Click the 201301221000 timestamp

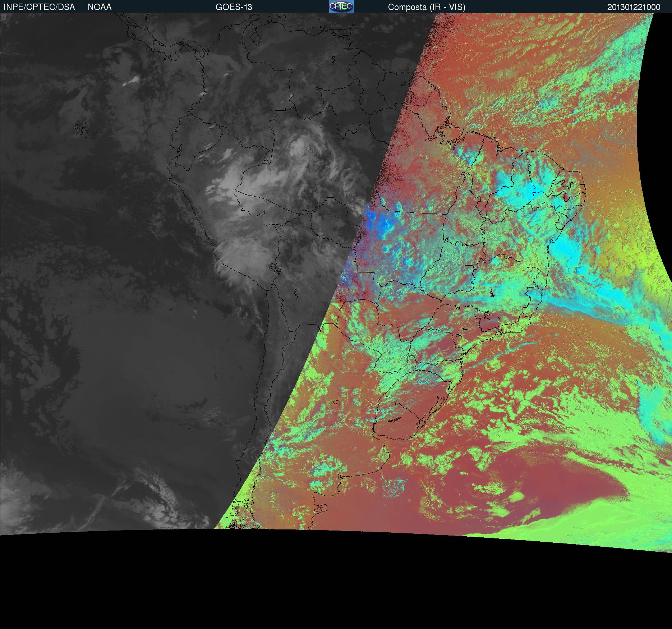pos(634,7)
